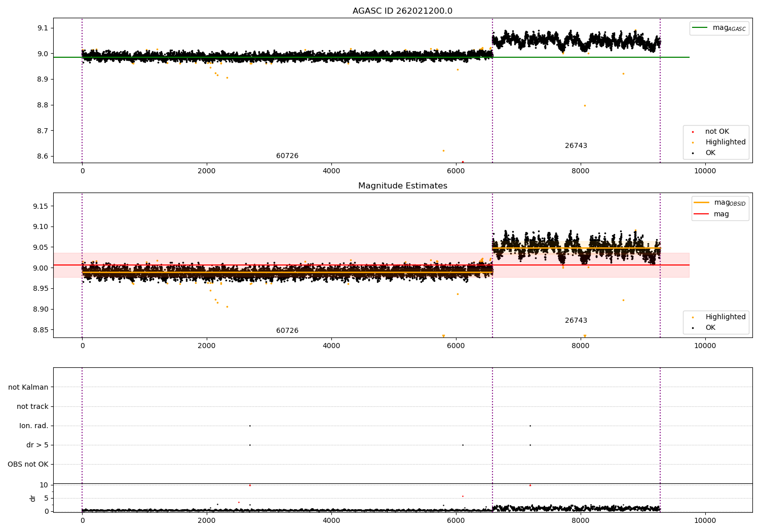Click the "5" tick on the dr axis
Viewport: 760px width, 532px height.
point(46,498)
